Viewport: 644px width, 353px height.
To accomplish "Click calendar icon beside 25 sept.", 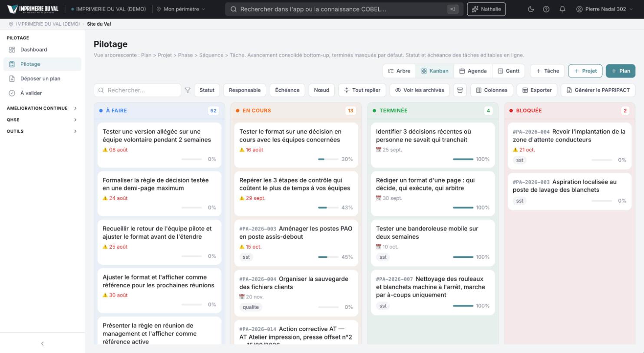I will pos(378,150).
